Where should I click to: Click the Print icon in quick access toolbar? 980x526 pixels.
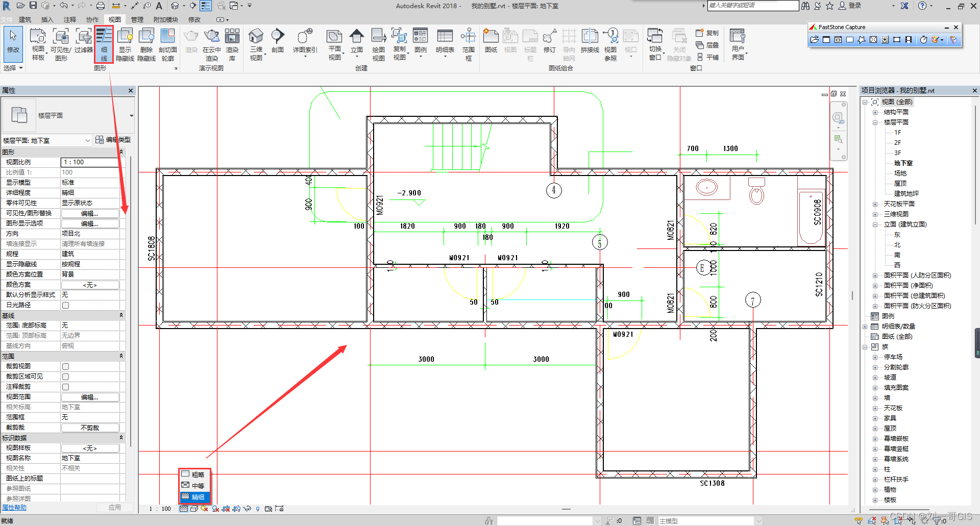101,6
